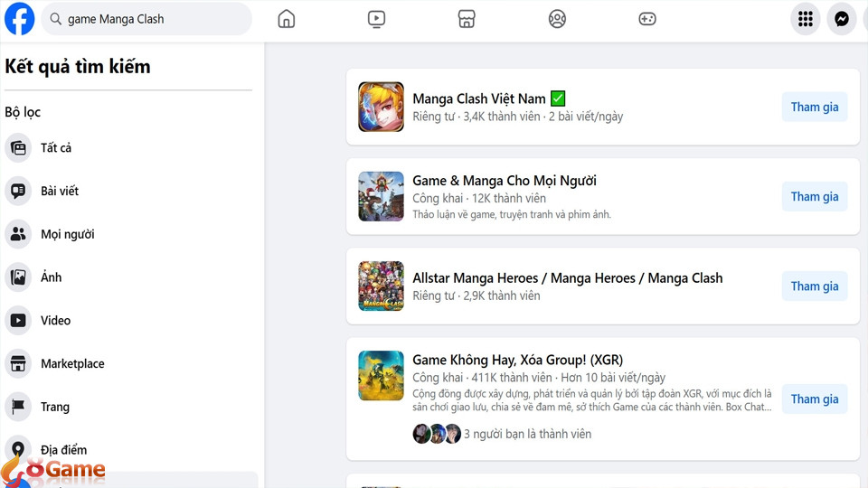Join the 'Allstar Manga Heroes' group
This screenshot has width=868, height=488.
pyautogui.click(x=815, y=286)
